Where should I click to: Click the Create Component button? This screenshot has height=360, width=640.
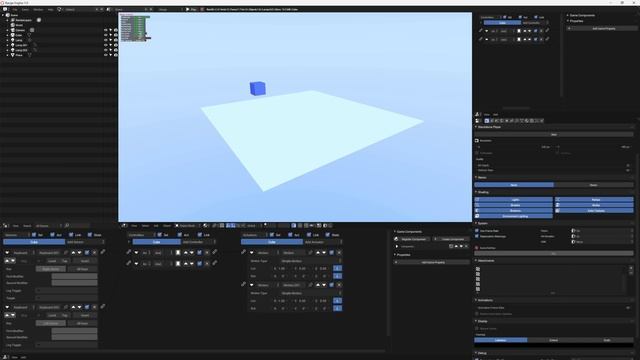coord(452,239)
